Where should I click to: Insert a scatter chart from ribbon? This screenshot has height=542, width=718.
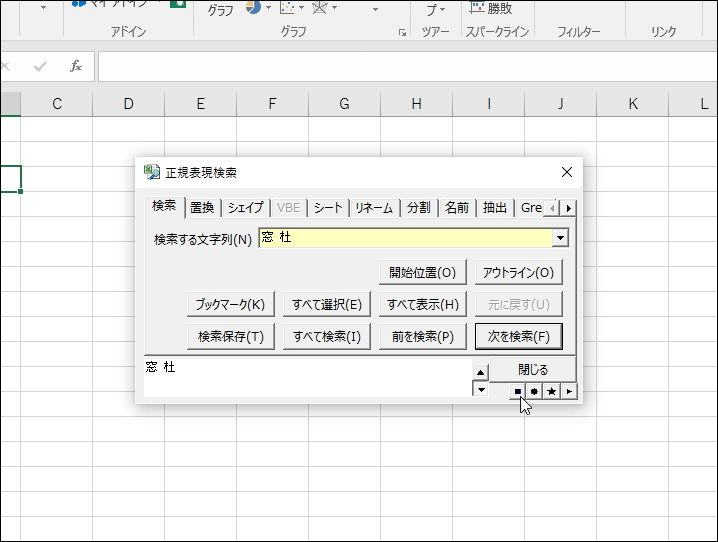point(287,7)
